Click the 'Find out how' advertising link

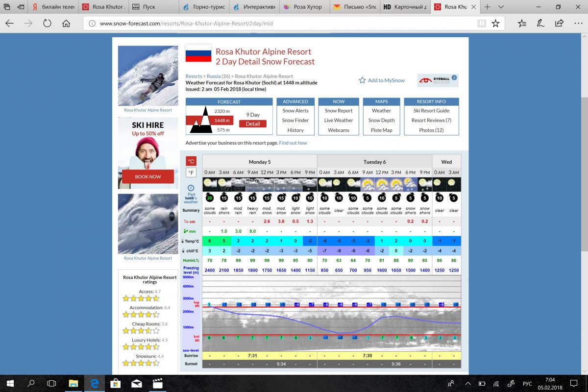293,143
